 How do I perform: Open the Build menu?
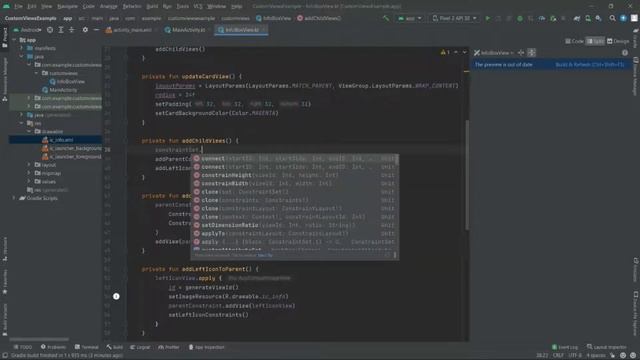pyautogui.click(x=152, y=7)
